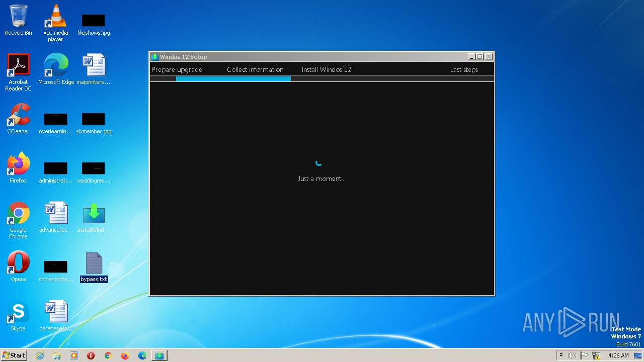Close the Windos 12 Setup window
This screenshot has width=644, height=362.
pos(489,57)
